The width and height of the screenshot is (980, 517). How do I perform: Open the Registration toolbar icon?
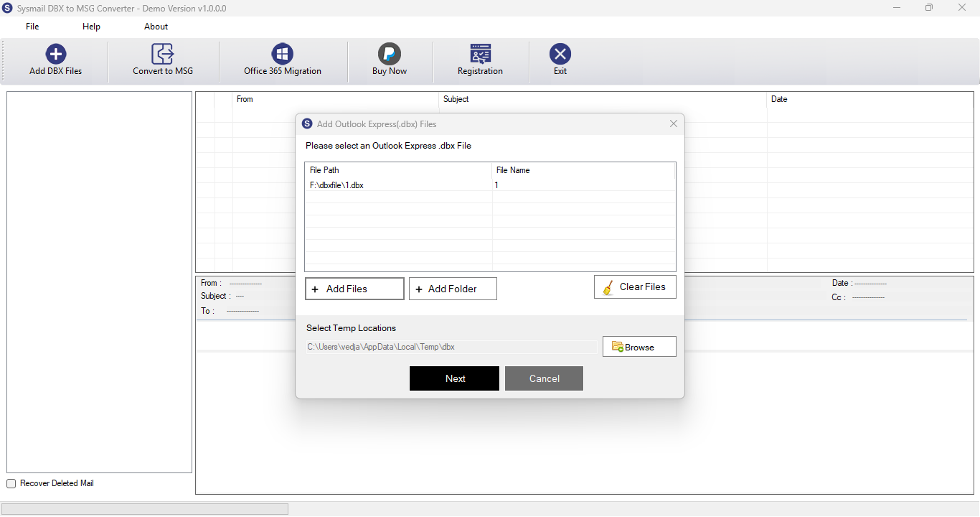coord(481,54)
